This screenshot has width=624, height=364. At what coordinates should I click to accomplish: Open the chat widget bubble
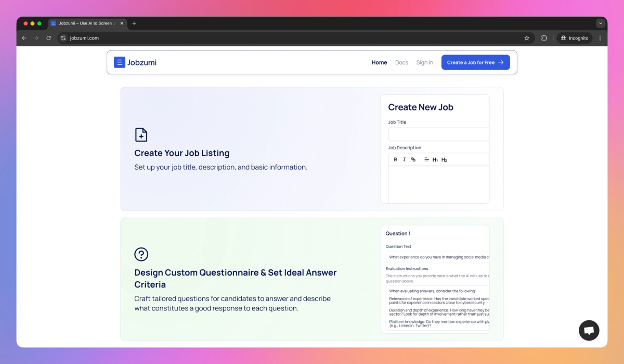(x=589, y=330)
